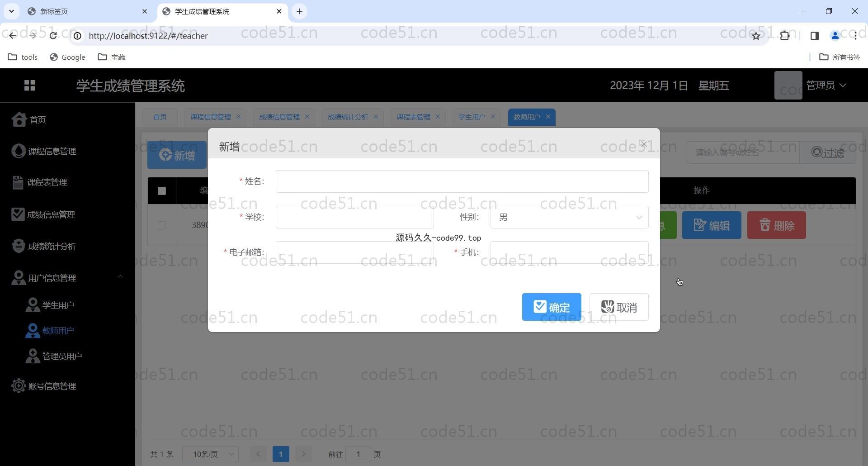Click the 编辑 button in the row
The image size is (868, 466).
[712, 225]
